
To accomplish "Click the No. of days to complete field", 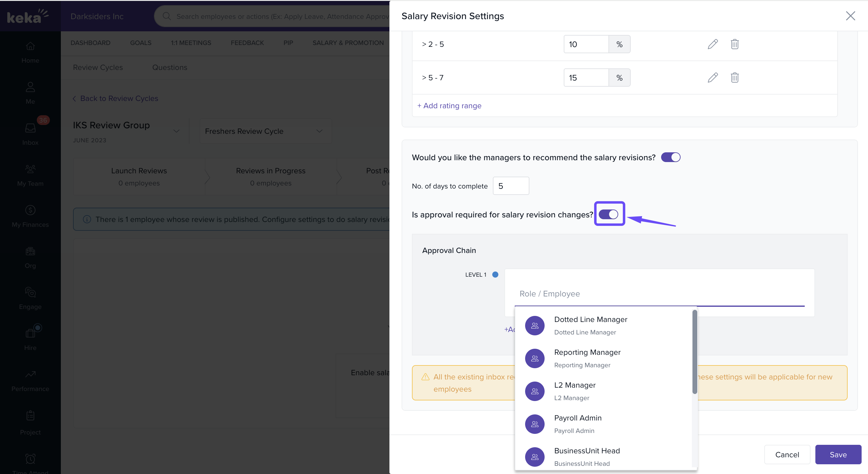I will (x=511, y=186).
